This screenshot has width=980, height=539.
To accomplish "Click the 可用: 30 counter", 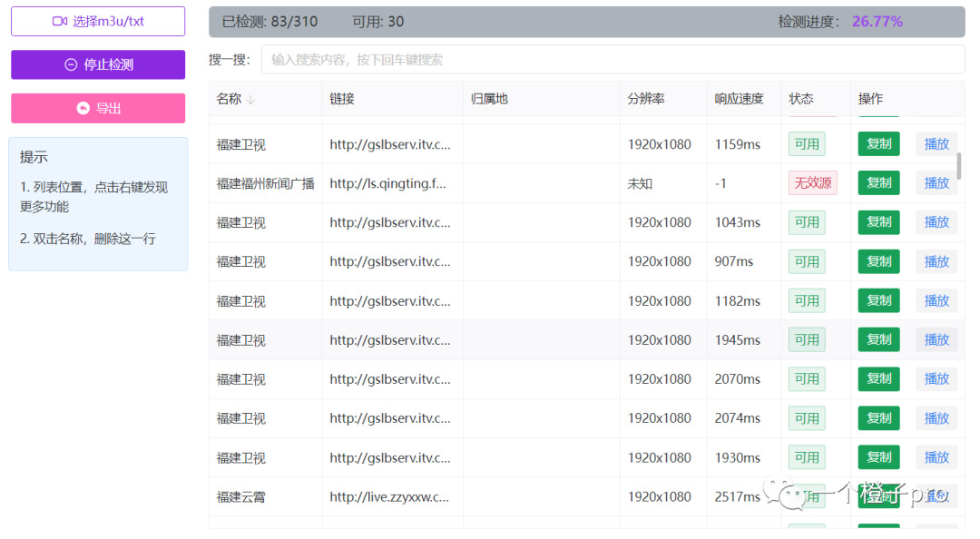I will pos(378,22).
